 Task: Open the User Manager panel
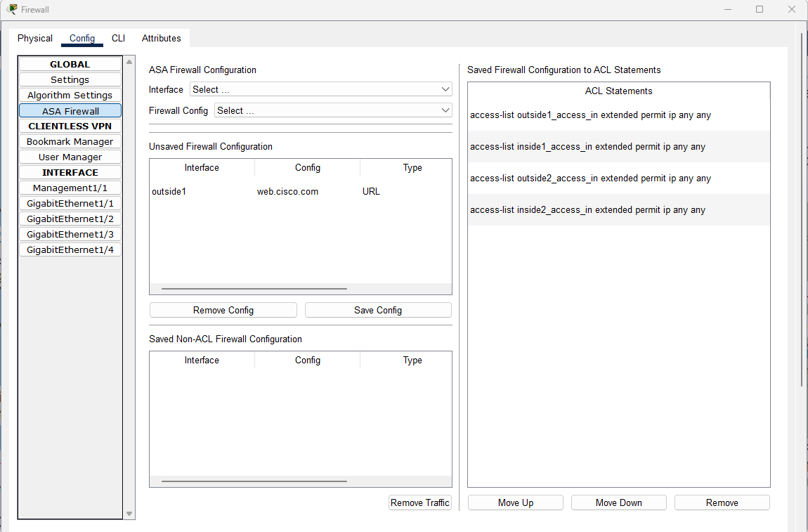click(x=70, y=157)
